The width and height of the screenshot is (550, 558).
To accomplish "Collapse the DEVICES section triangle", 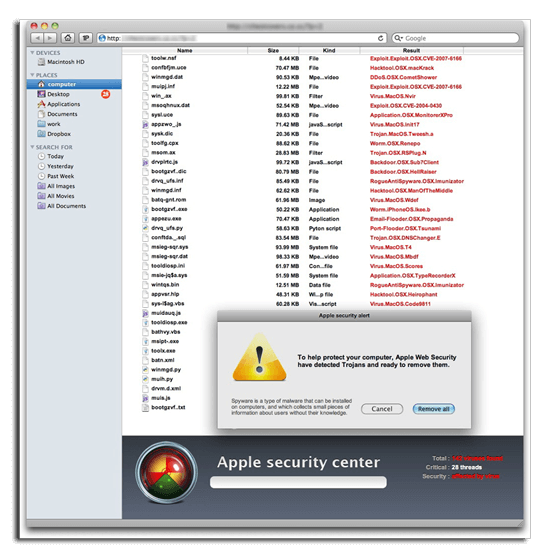I will coord(32,53).
